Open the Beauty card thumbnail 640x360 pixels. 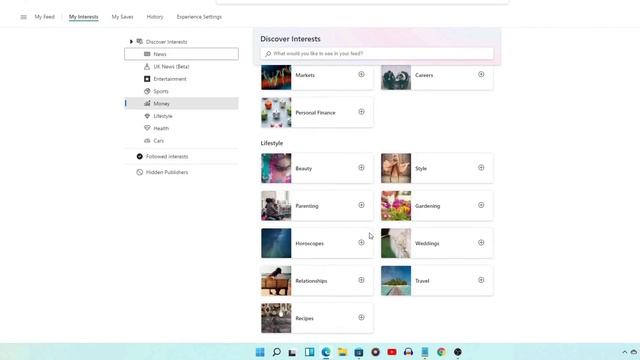tap(276, 168)
